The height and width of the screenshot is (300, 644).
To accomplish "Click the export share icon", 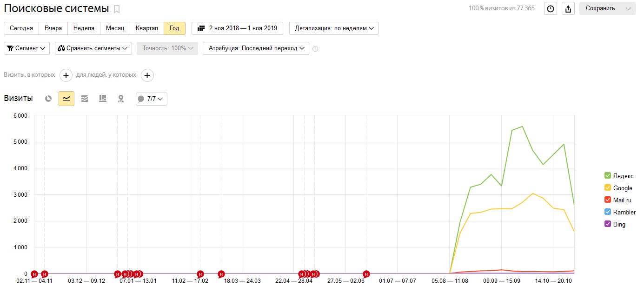I will click(x=568, y=8).
